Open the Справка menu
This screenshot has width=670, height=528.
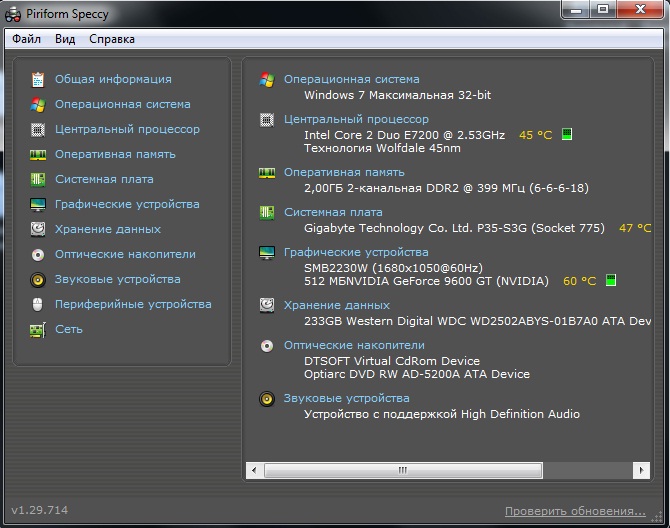click(x=111, y=39)
